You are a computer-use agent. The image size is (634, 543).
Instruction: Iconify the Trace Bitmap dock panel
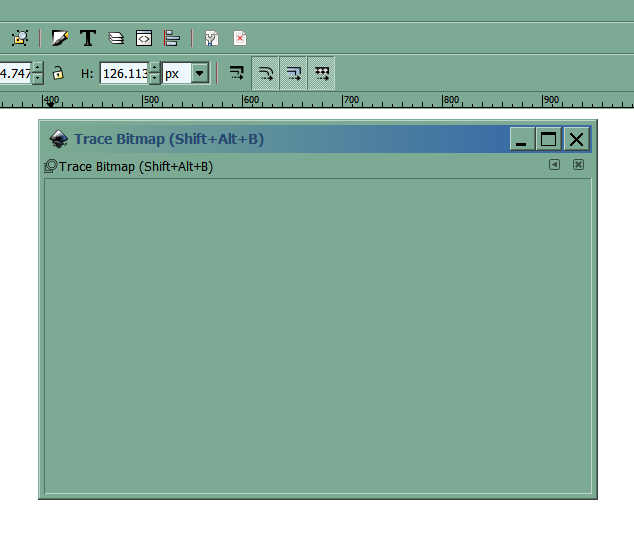(554, 165)
